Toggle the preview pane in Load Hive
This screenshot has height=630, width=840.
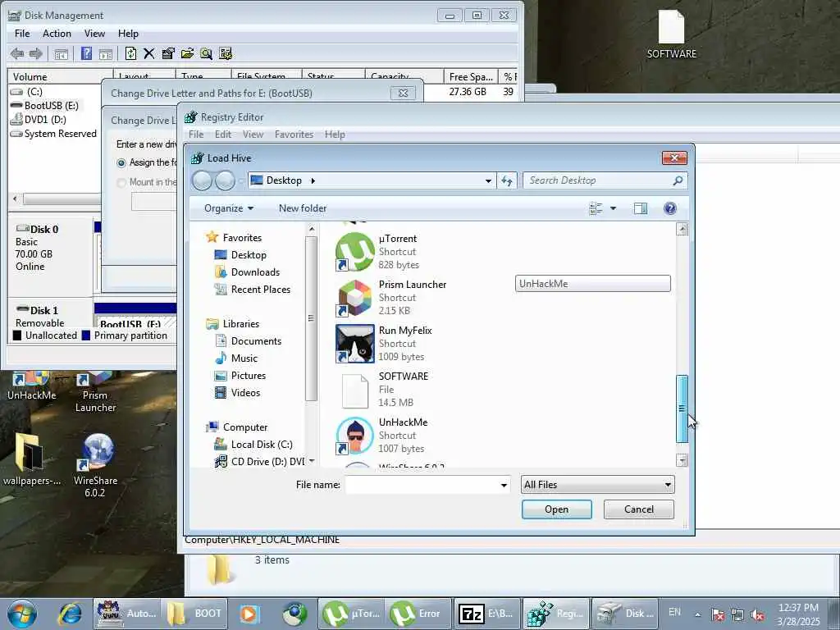coord(640,208)
